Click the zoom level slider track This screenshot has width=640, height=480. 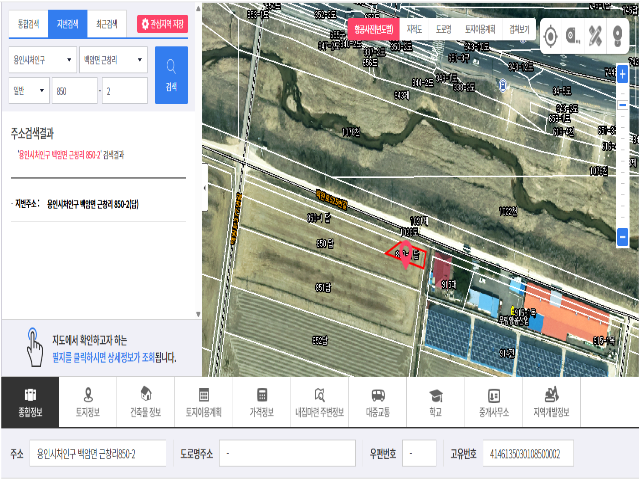[x=622, y=150]
